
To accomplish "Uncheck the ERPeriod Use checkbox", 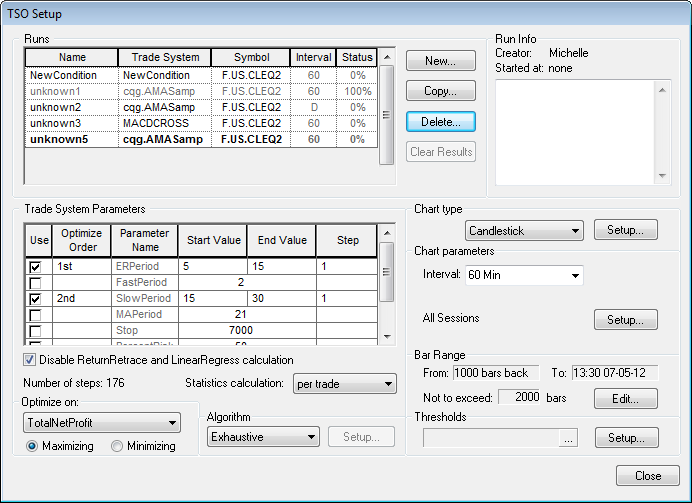I will [36, 267].
